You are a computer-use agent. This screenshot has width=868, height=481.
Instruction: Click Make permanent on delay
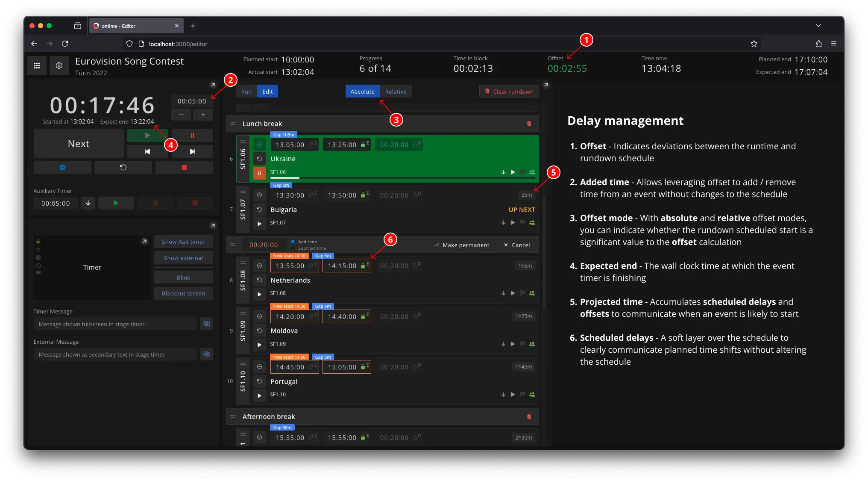click(461, 245)
